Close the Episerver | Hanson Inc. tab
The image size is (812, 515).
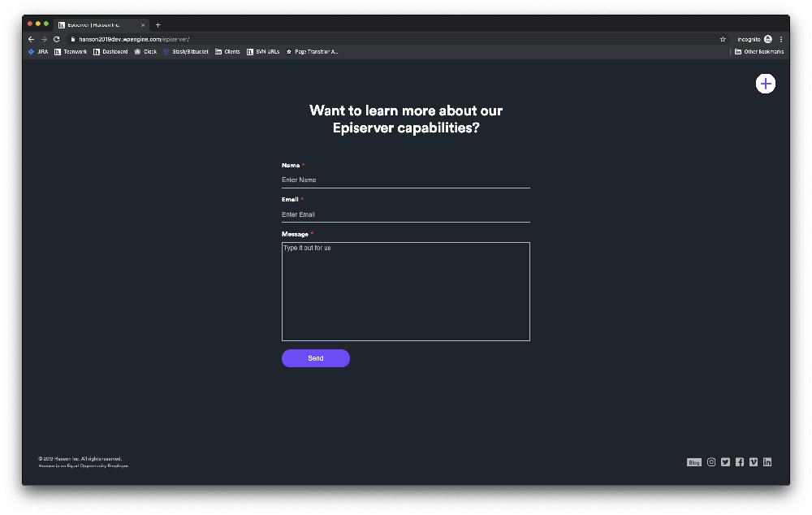pyautogui.click(x=143, y=25)
